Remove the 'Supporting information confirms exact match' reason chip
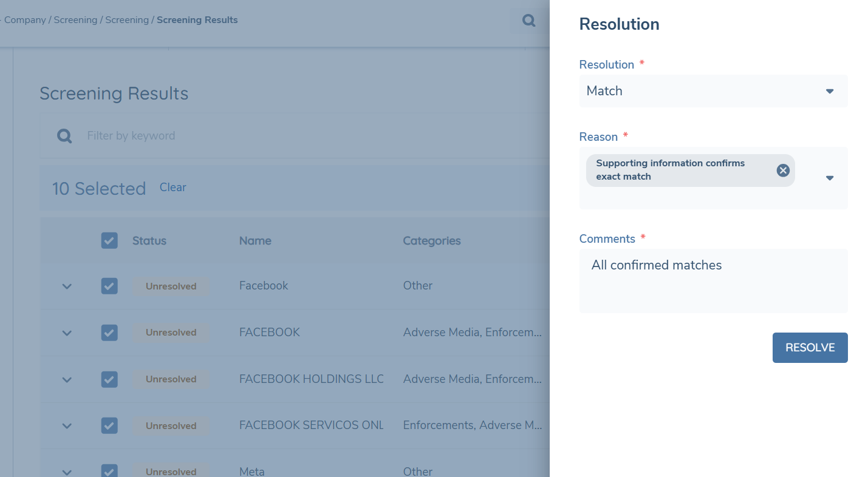This screenshot has height=477, width=868. 783,171
